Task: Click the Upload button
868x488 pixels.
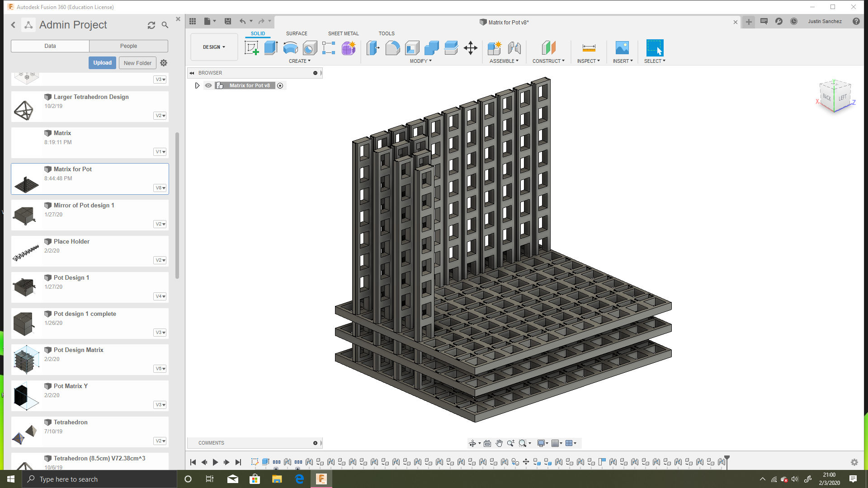Action: [x=103, y=63]
